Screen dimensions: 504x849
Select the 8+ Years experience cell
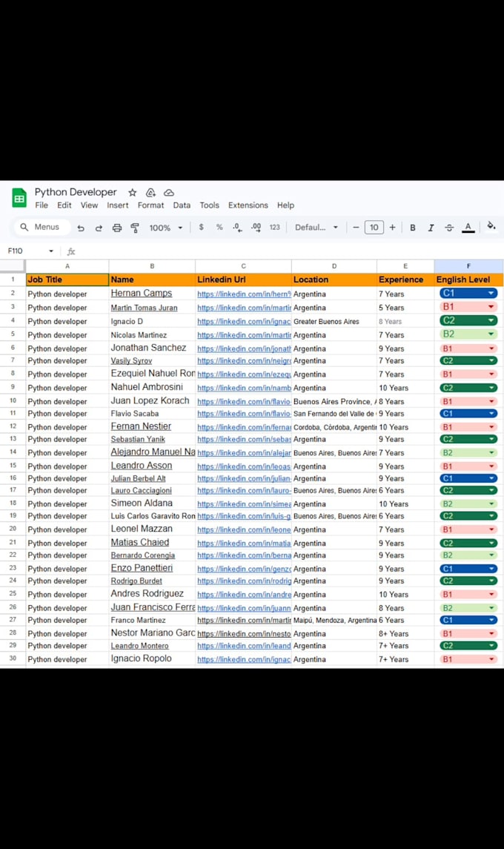point(405,633)
